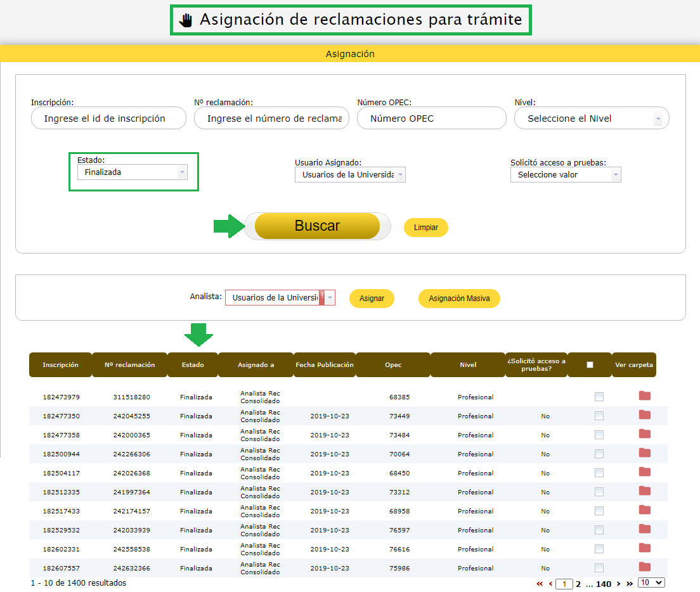The width and height of the screenshot is (700, 592).
Task: Click next page single-arrow icon
Action: point(619,584)
